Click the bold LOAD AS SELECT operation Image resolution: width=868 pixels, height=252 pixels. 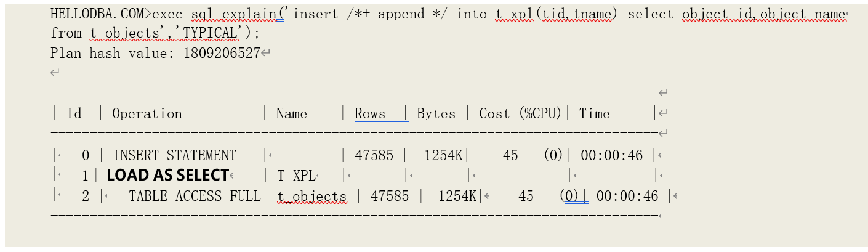(x=167, y=176)
